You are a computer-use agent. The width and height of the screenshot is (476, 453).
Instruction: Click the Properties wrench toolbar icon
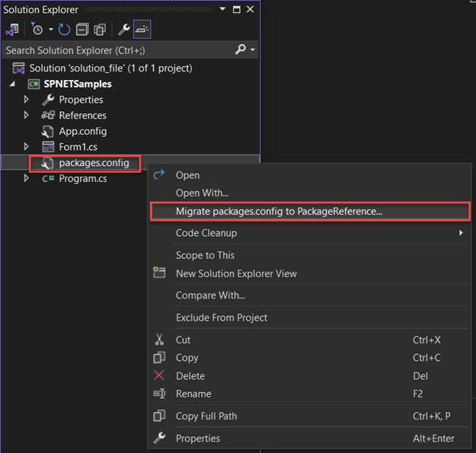124,30
